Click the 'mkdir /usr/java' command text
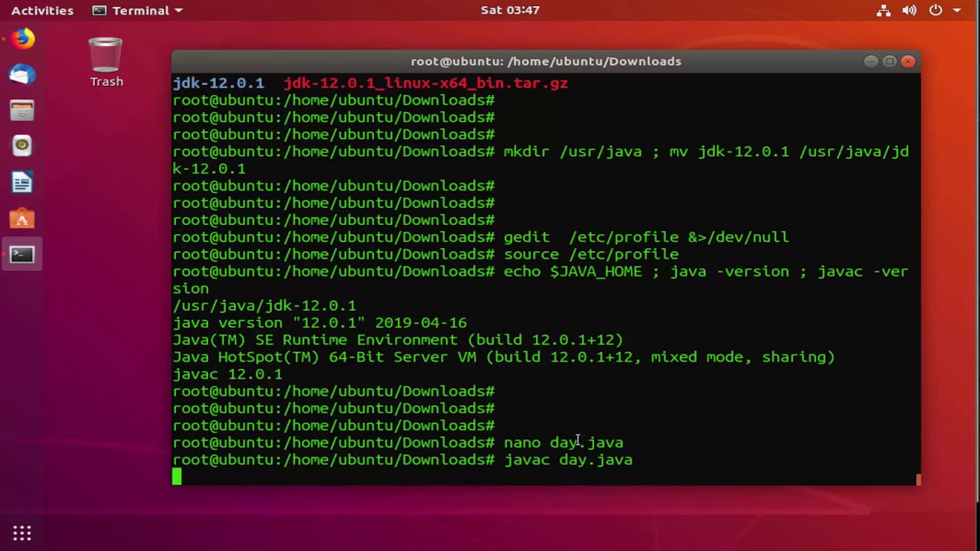 (573, 152)
